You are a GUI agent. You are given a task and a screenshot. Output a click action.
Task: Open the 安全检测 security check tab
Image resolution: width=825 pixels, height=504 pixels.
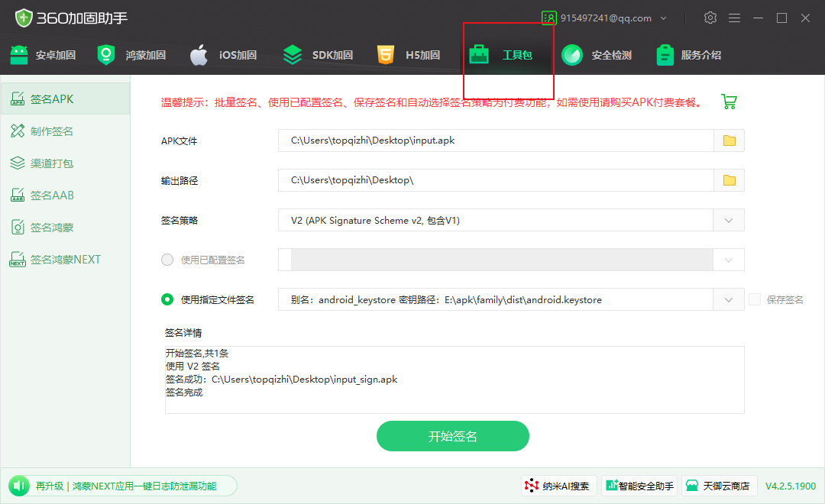(597, 55)
